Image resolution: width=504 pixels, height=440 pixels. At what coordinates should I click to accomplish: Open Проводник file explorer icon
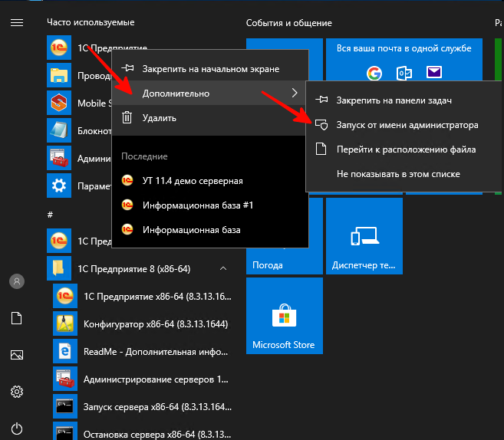(x=59, y=75)
